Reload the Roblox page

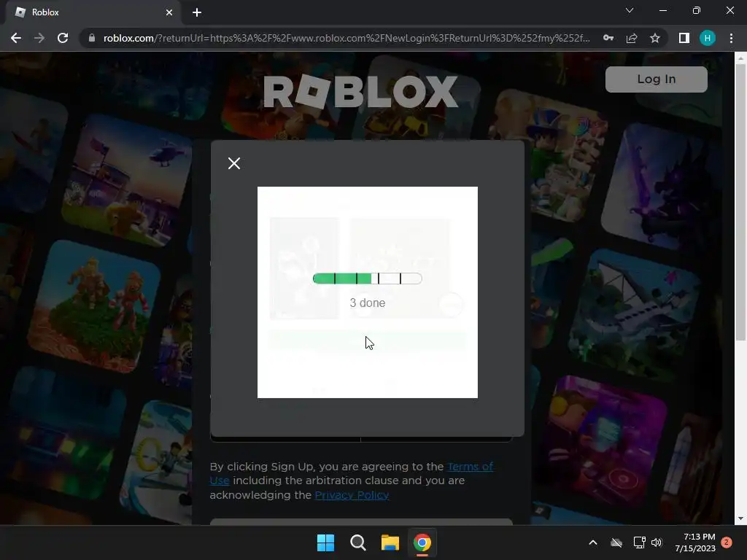click(63, 38)
